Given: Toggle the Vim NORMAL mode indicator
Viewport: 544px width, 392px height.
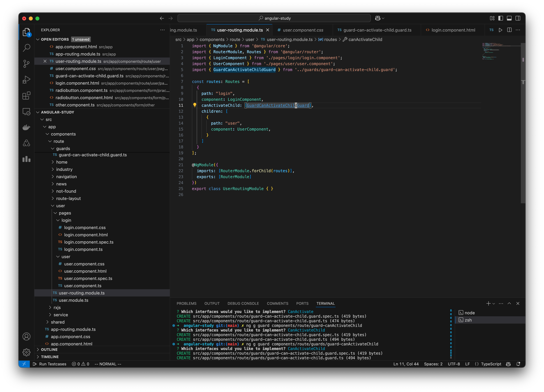Looking at the screenshot, I should coord(107,364).
